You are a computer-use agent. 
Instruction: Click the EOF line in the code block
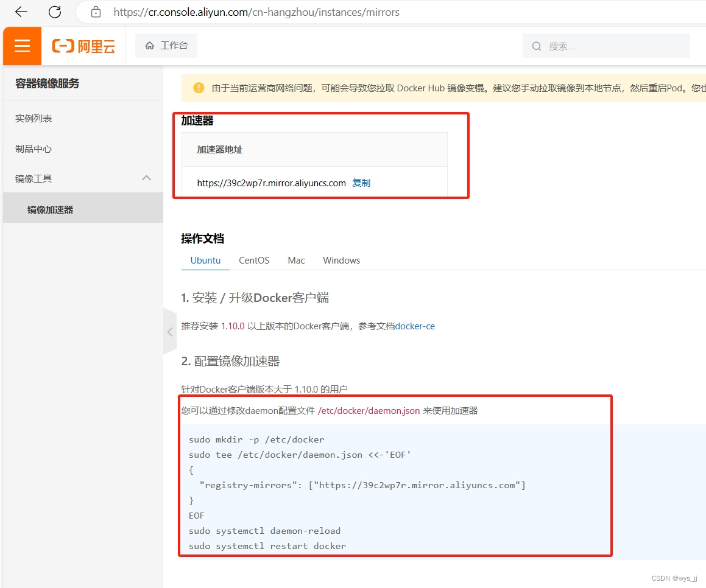click(196, 516)
